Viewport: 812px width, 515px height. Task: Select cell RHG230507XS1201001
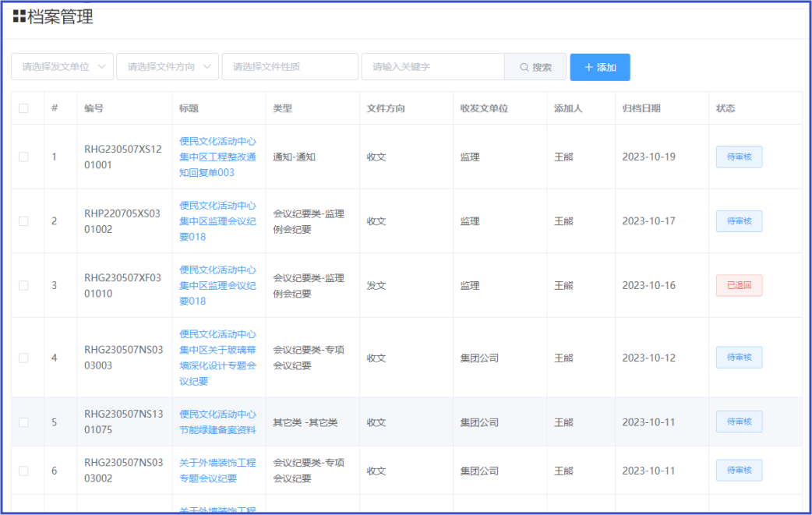(x=123, y=157)
